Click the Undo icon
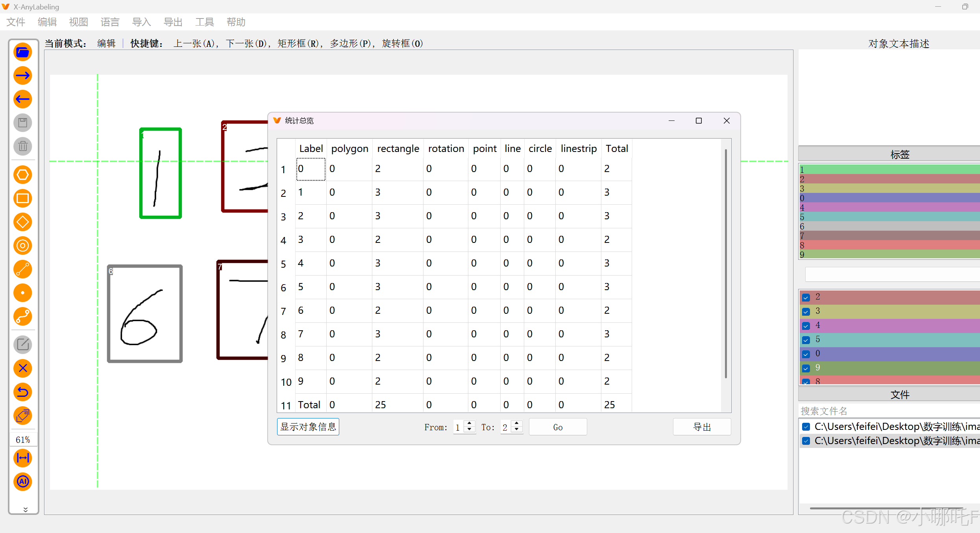Screen dimensions: 980x533 pyautogui.click(x=23, y=392)
